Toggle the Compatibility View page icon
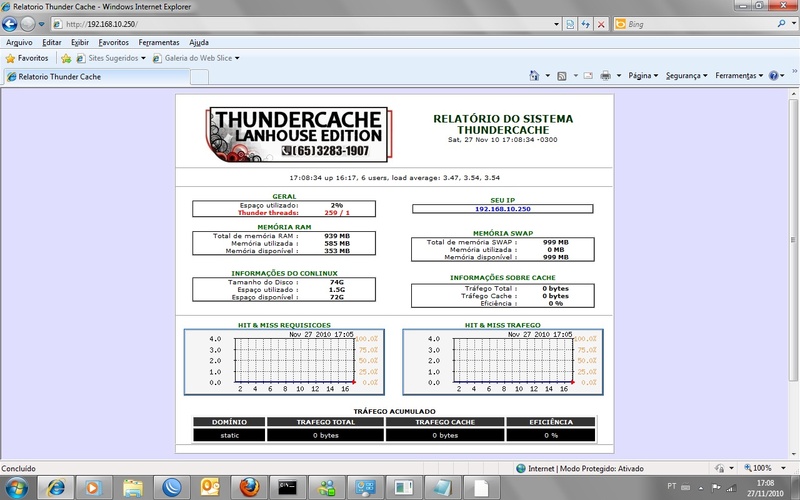The image size is (800, 500). [570, 24]
